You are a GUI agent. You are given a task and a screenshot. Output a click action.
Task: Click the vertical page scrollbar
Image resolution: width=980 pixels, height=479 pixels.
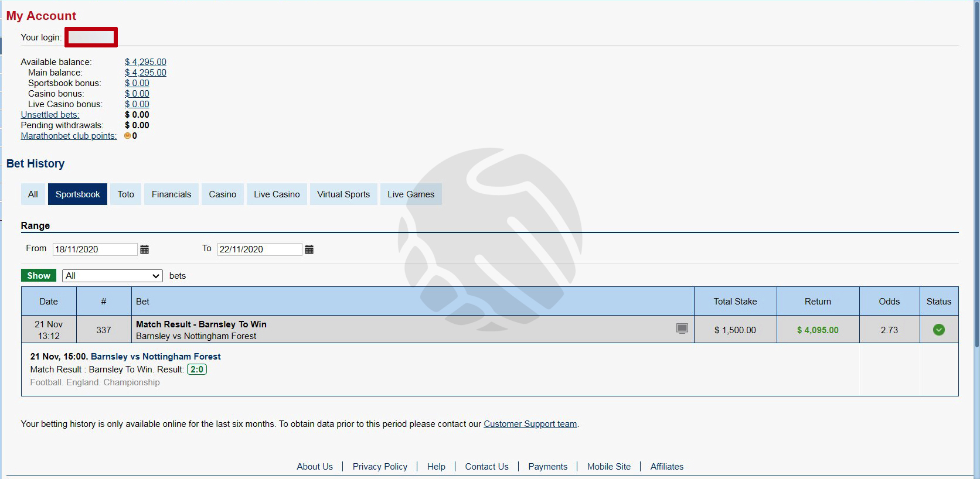pyautogui.click(x=976, y=176)
